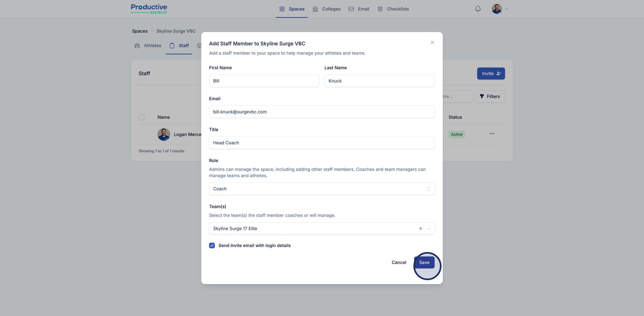The image size is (644, 316).
Task: Switch to the Athletes tab
Action: tap(148, 46)
